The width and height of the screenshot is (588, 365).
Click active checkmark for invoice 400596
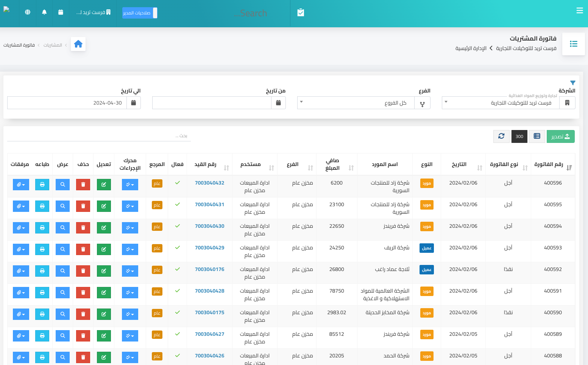pyautogui.click(x=178, y=183)
